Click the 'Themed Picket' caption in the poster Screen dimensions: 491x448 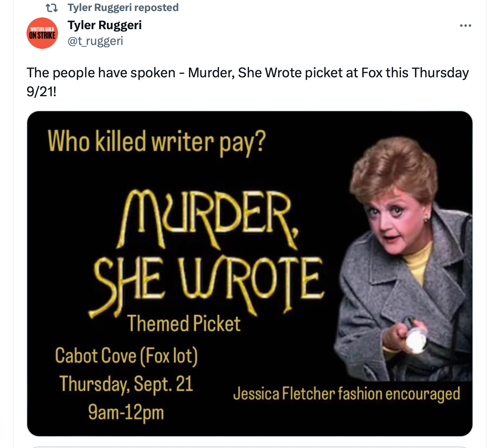click(184, 324)
